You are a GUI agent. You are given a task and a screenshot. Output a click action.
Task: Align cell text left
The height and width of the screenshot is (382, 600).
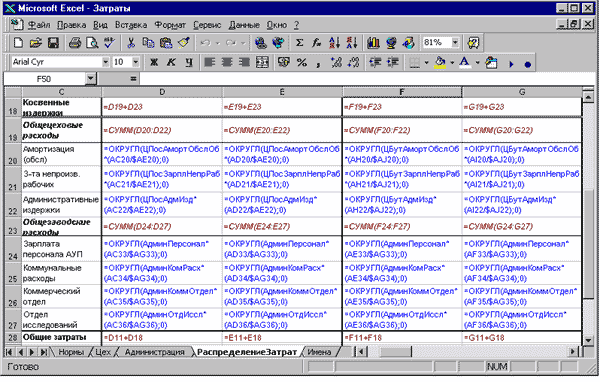coord(209,62)
